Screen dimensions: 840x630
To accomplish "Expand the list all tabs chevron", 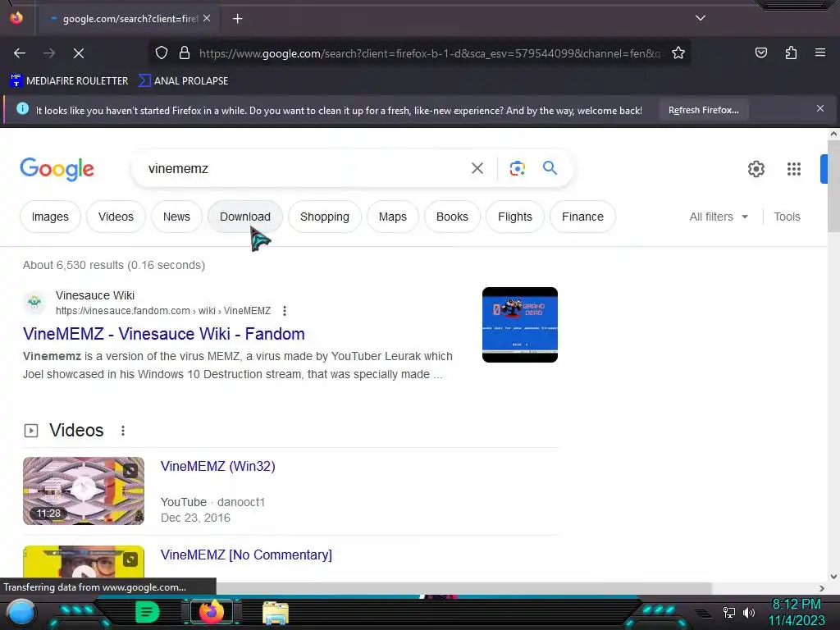I will click(701, 18).
